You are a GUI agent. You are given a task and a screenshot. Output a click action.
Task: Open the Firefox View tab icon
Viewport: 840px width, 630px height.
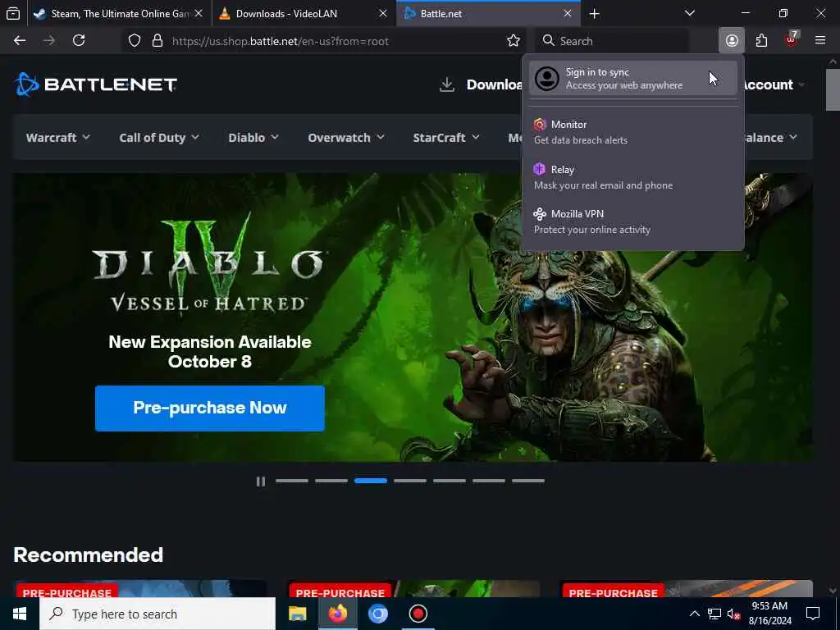(x=13, y=13)
